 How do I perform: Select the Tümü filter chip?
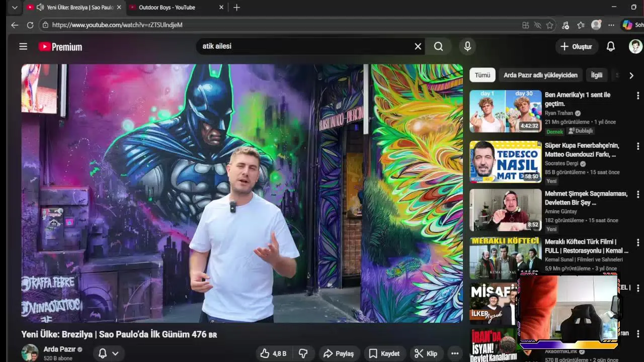482,75
